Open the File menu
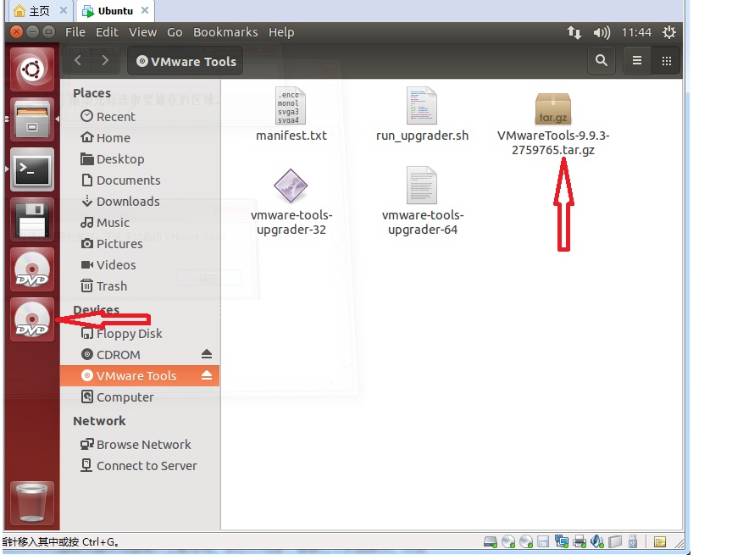 75,32
